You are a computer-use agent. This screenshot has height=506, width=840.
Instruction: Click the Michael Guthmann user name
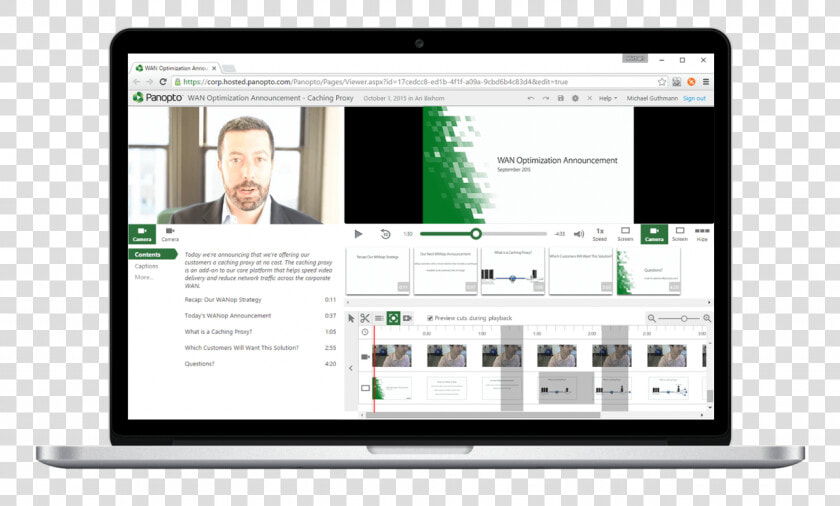652,98
